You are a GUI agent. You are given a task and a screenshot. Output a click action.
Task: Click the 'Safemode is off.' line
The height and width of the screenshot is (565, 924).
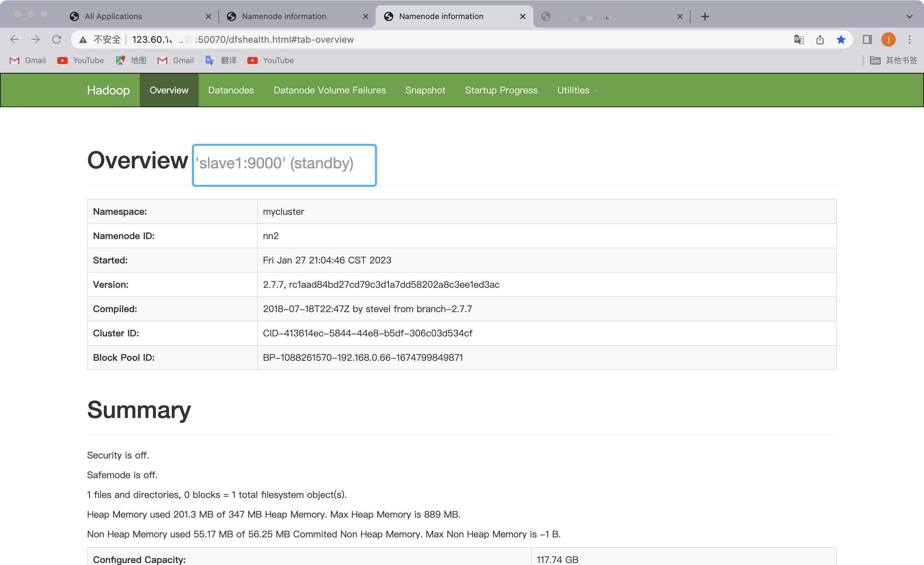click(x=122, y=475)
